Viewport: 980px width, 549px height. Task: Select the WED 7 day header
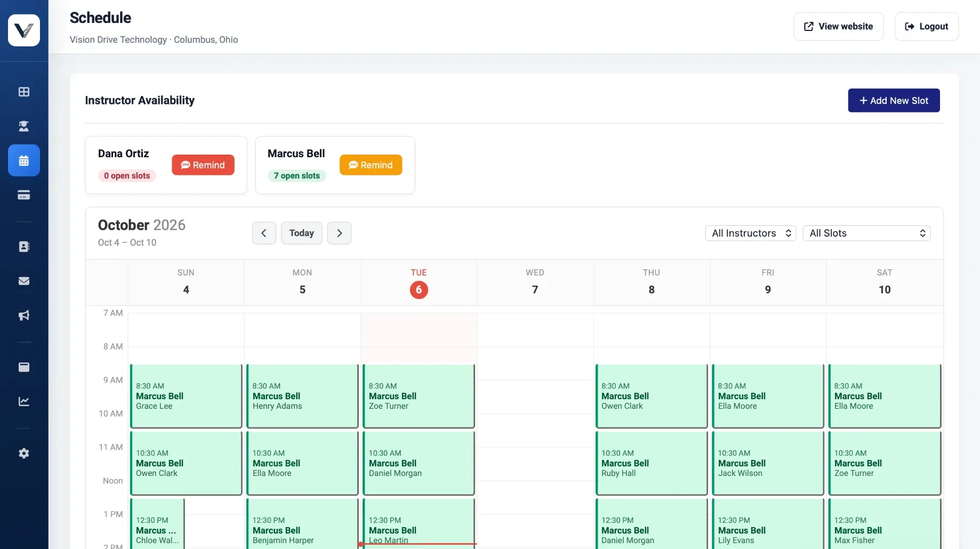click(x=535, y=282)
